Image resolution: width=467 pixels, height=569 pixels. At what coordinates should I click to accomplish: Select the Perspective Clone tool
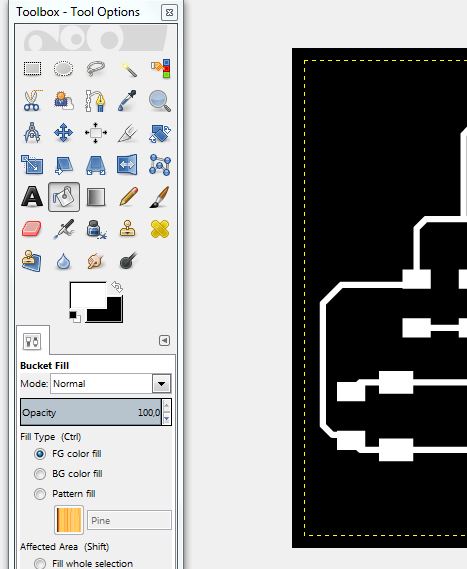tap(32, 261)
